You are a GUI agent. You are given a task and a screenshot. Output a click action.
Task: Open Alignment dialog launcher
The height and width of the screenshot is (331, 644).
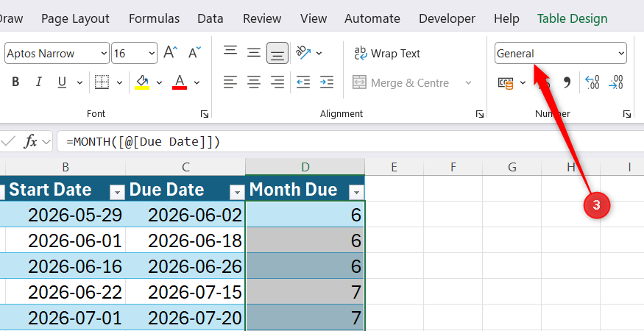[x=480, y=114]
